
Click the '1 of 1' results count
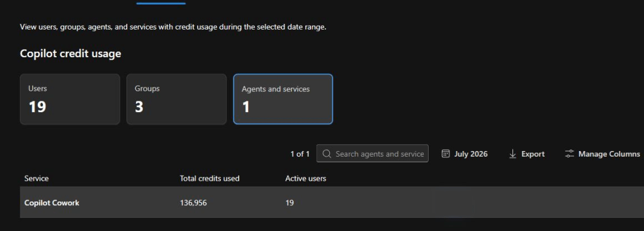300,154
